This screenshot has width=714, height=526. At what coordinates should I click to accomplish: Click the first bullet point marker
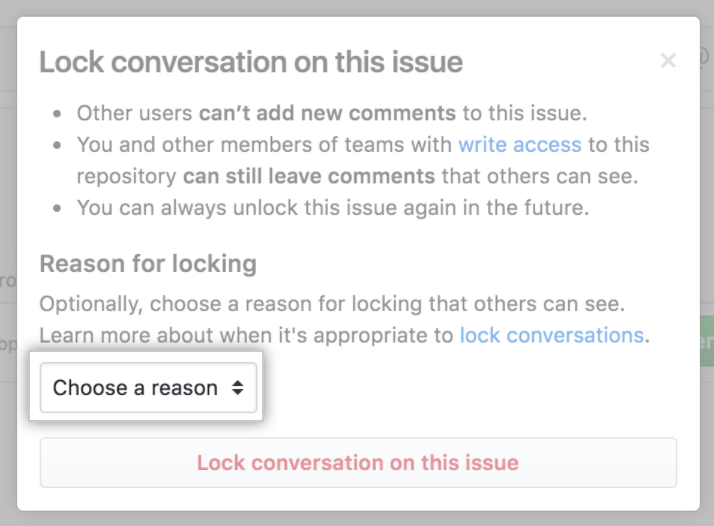(x=60, y=114)
